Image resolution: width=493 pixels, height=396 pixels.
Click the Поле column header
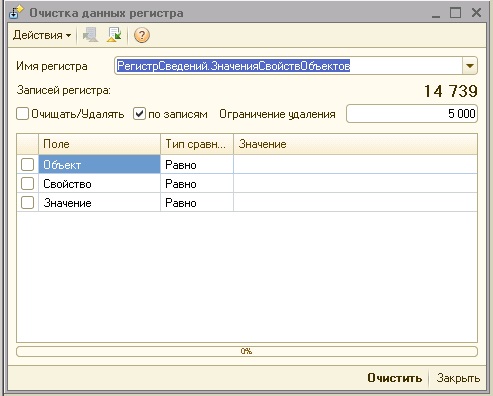pos(99,144)
